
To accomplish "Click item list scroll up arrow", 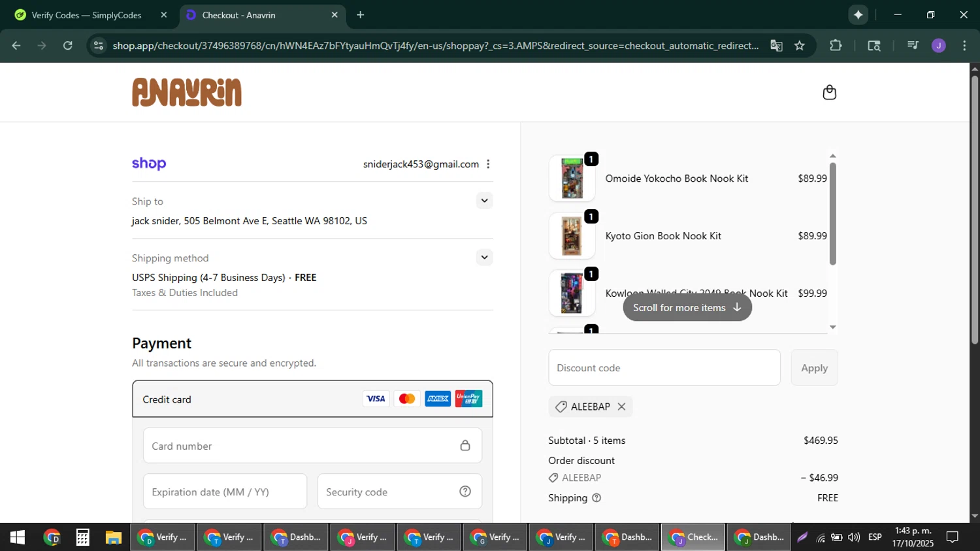I will (832, 156).
